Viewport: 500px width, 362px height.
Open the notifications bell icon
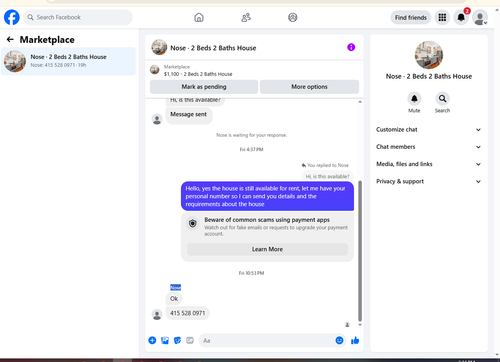pos(461,17)
